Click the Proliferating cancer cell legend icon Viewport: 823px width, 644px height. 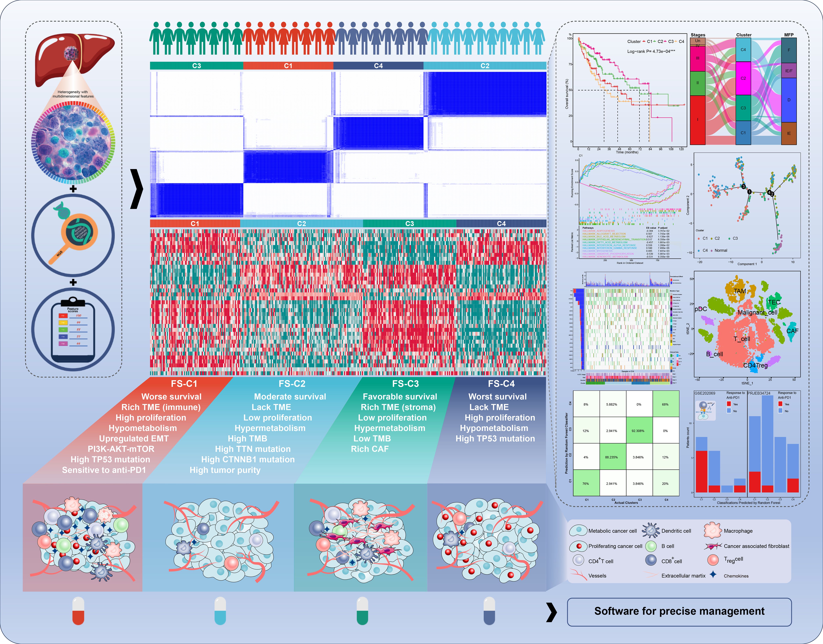point(578,546)
